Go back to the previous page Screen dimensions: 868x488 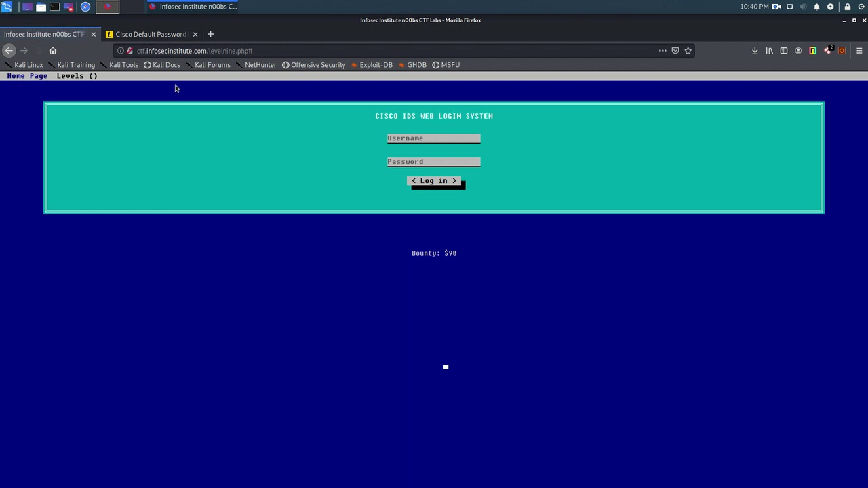click(9, 51)
